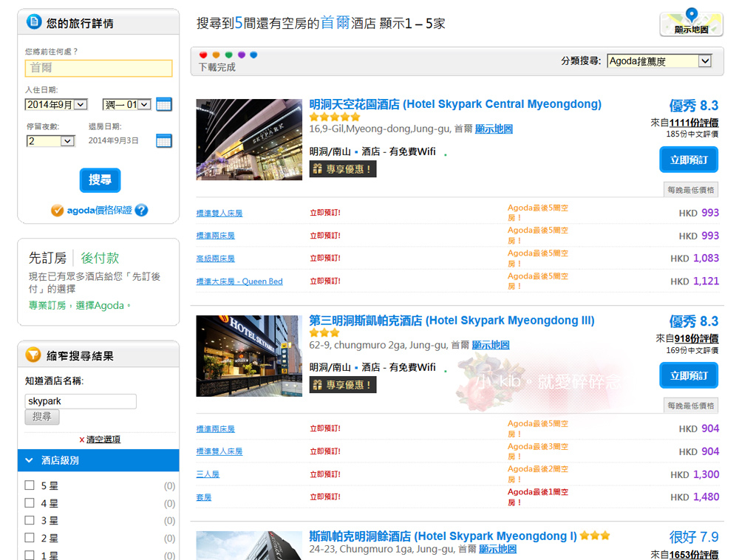The image size is (739, 560).
Task: Select 三人房 room link
Action: click(x=208, y=474)
